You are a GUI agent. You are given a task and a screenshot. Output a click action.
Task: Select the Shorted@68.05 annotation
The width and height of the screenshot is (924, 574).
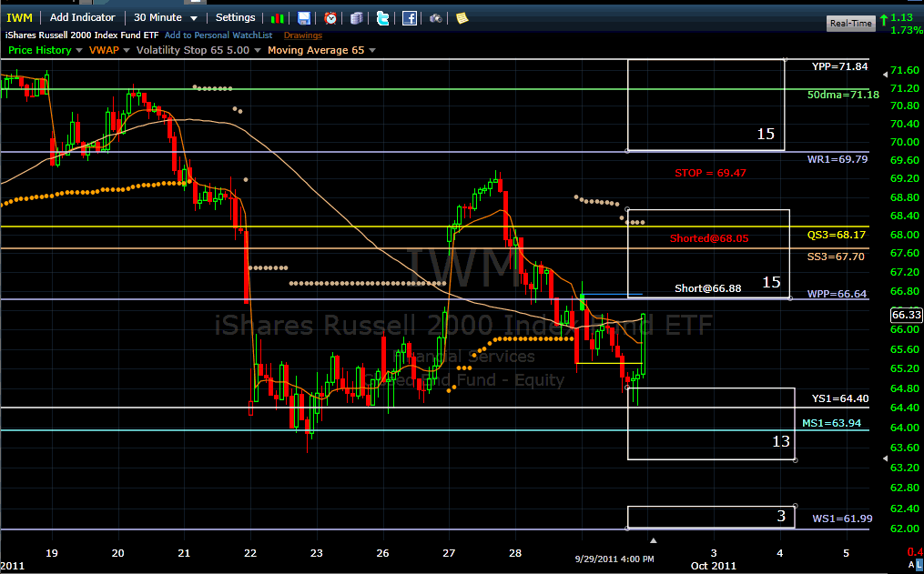(709, 238)
